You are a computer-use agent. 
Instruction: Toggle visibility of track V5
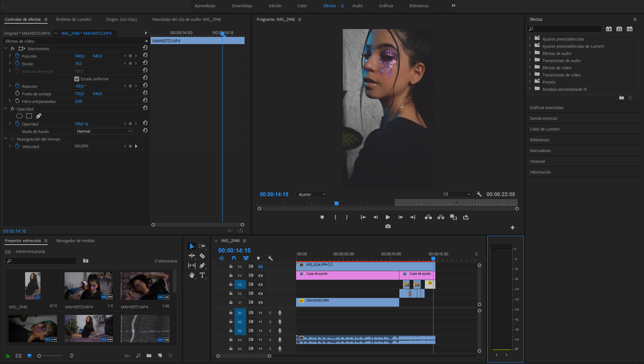point(261,266)
